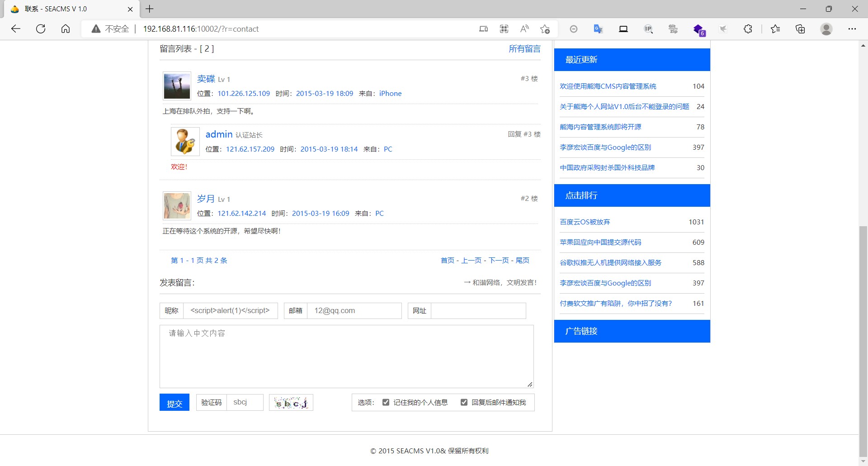Open the browser home page icon

tap(66, 29)
